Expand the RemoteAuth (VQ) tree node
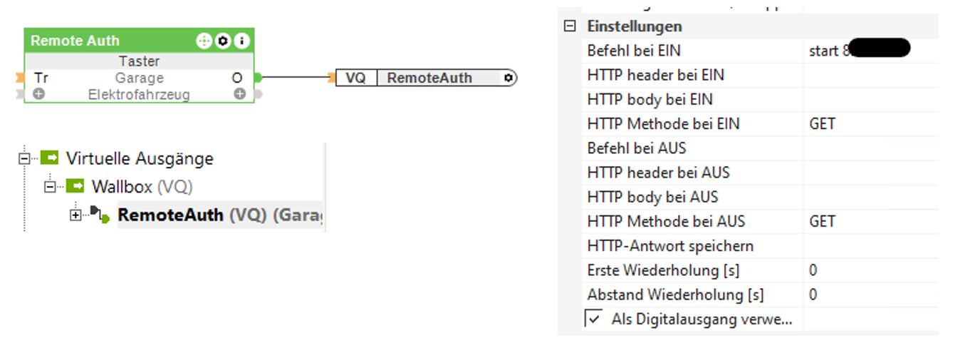980x358 pixels. (75, 215)
